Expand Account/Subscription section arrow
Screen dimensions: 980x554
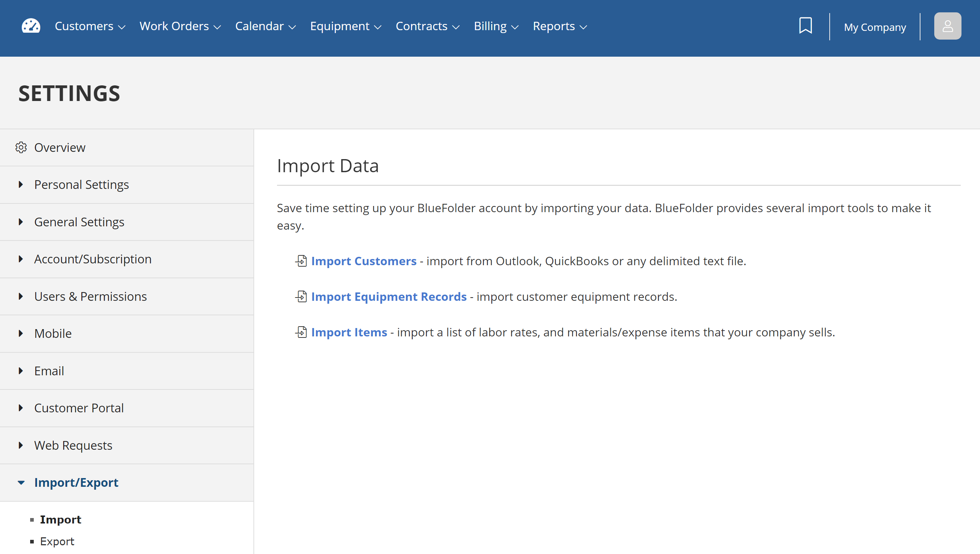[x=21, y=259]
